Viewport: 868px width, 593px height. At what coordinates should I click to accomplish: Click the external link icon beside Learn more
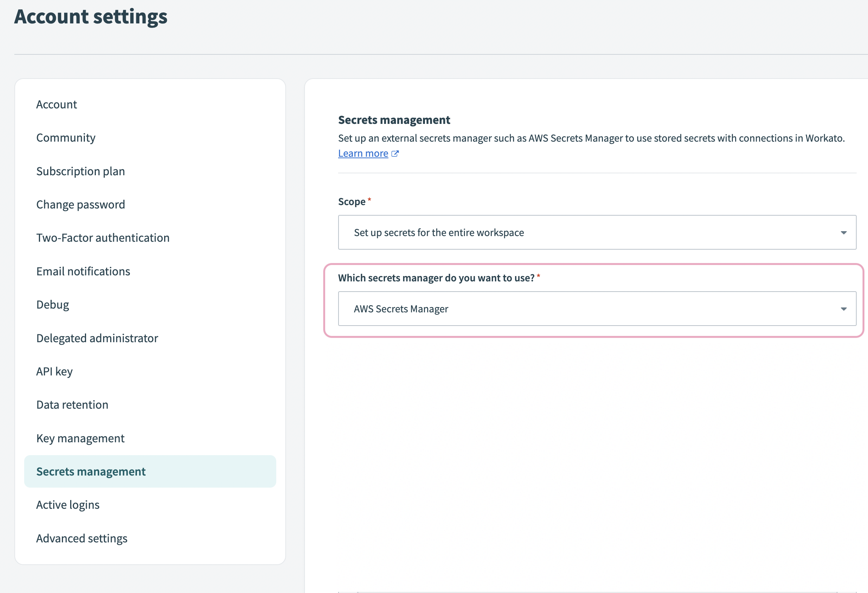pos(395,154)
